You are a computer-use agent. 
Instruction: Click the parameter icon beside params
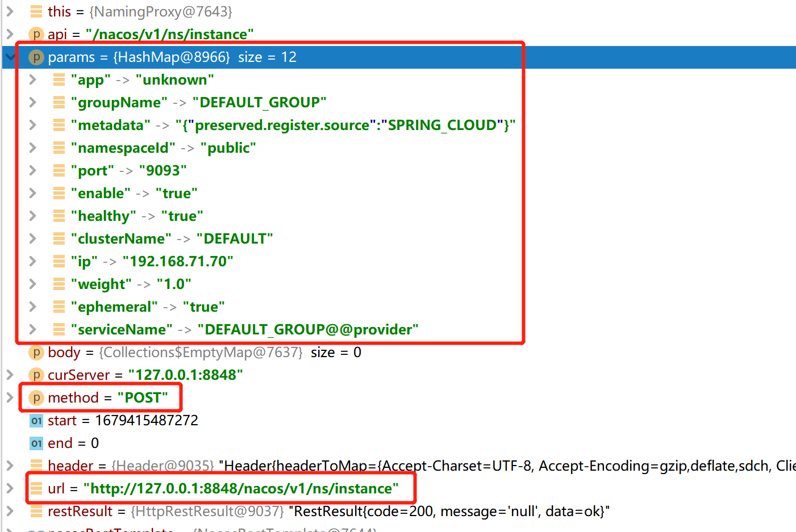pyautogui.click(x=36, y=57)
